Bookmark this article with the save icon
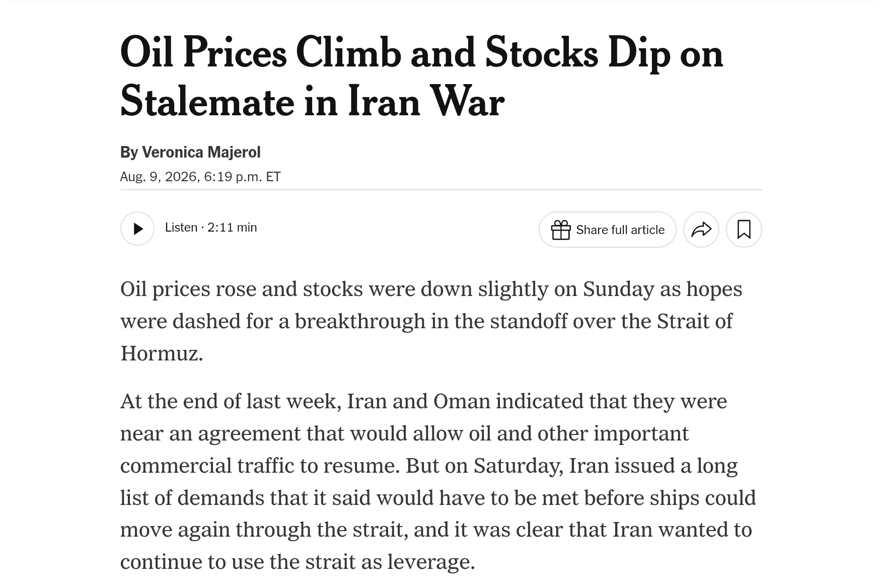Viewport: 882px width, 588px height. pyautogui.click(x=744, y=230)
